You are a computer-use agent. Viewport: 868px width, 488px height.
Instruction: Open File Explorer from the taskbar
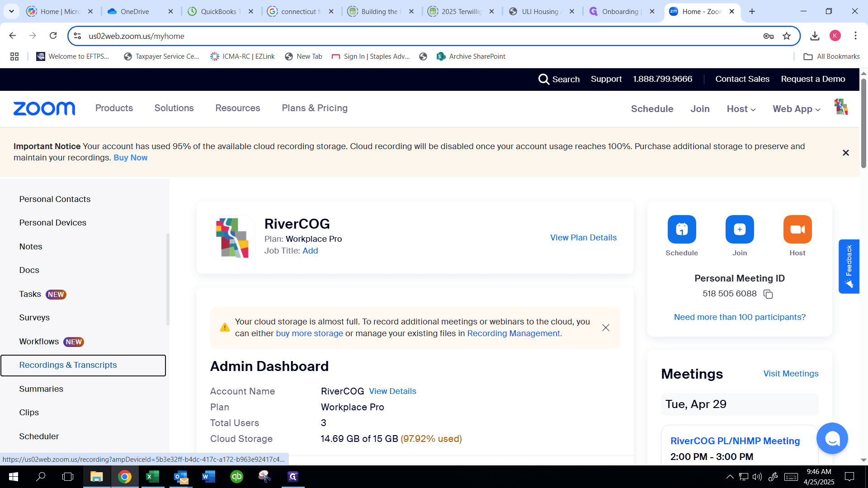click(x=97, y=477)
